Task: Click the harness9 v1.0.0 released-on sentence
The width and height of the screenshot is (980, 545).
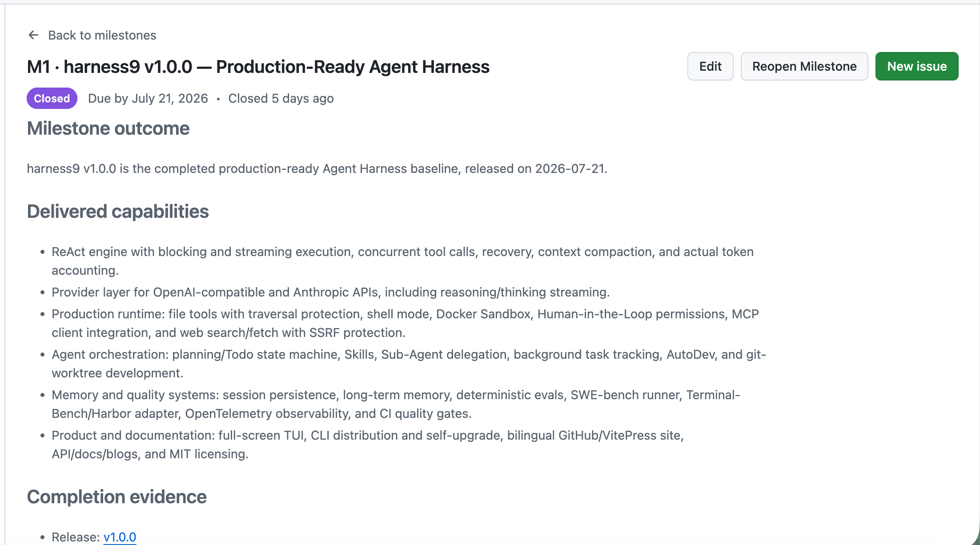Action: (x=317, y=168)
